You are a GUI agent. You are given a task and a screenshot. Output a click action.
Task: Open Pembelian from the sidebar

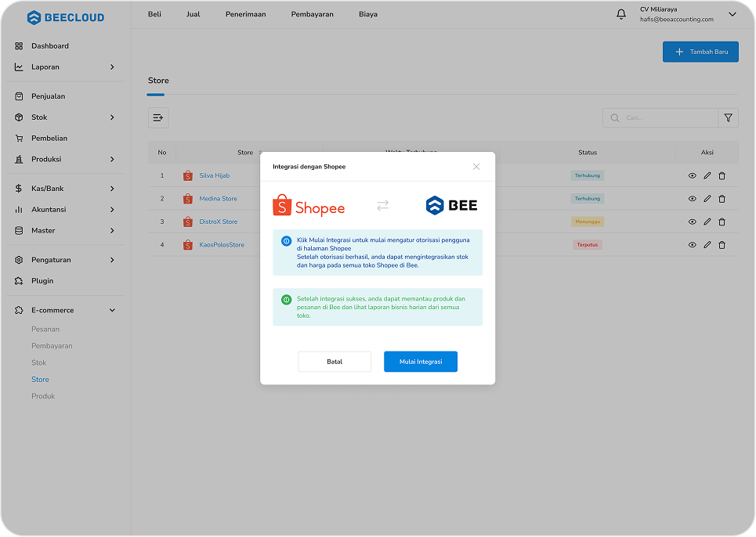[17, 138]
